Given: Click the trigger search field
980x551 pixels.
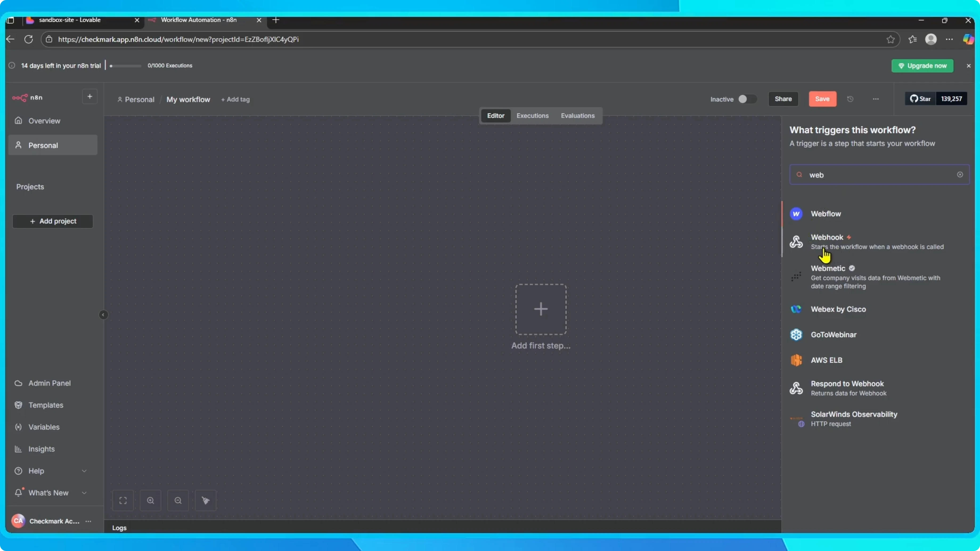Looking at the screenshot, I should click(x=879, y=175).
